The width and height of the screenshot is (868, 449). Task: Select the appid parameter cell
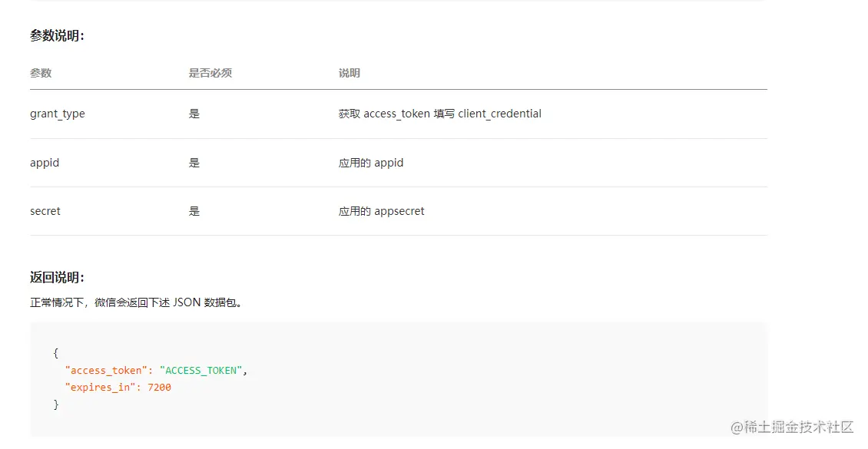click(x=45, y=163)
